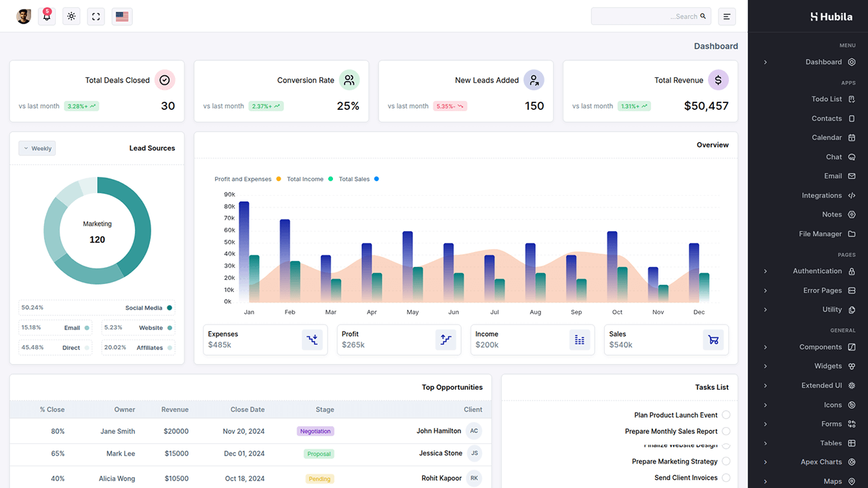
Task: Click the Apex Charts sidebar icon
Action: (852, 462)
